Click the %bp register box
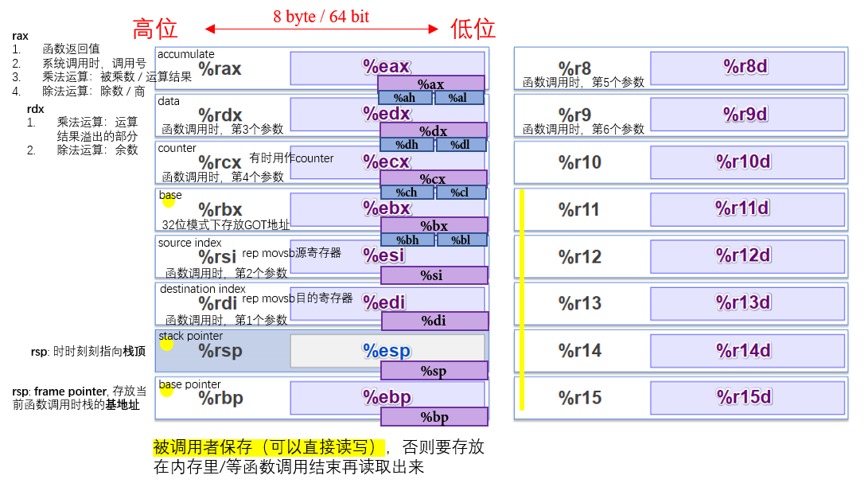 coord(434,417)
